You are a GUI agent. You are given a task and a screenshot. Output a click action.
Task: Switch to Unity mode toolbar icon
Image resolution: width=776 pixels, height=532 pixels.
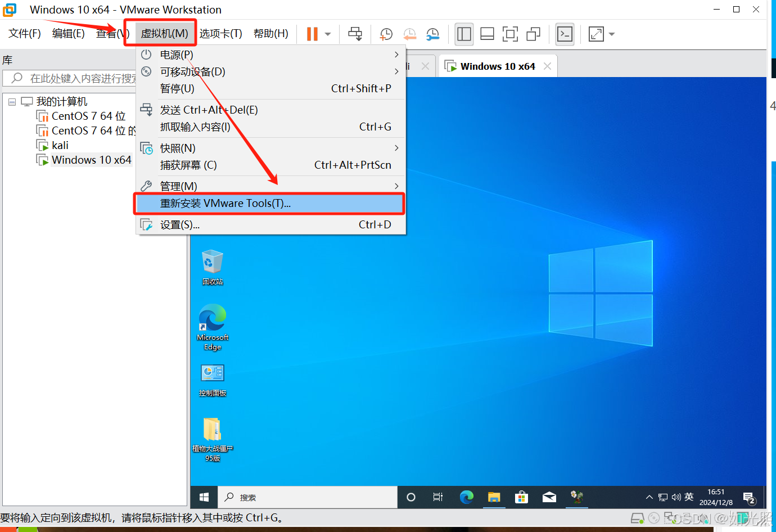pos(533,34)
